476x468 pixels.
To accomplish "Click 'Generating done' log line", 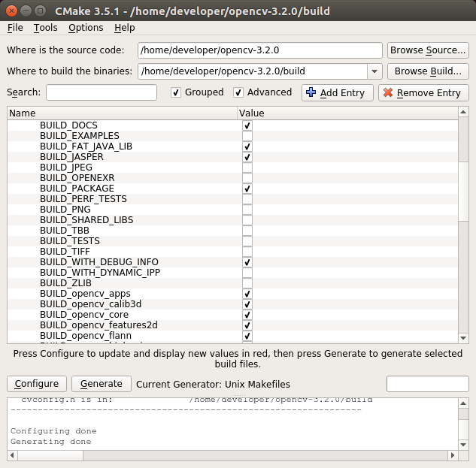I will coord(50,442).
